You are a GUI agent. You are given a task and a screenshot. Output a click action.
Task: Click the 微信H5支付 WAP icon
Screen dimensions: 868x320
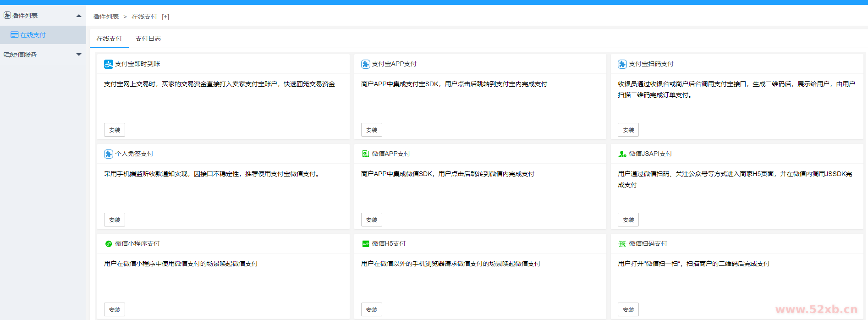[x=365, y=244]
